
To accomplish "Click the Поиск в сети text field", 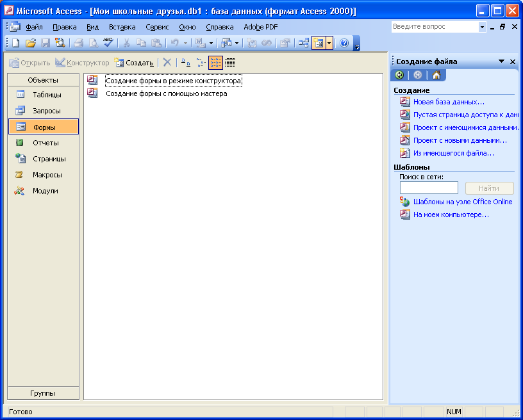I will (429, 188).
